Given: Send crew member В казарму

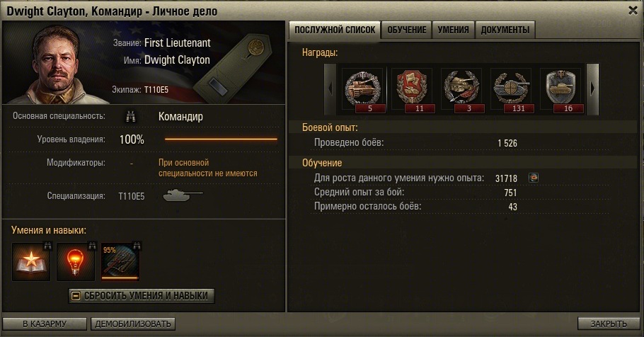Looking at the screenshot, I should [45, 324].
